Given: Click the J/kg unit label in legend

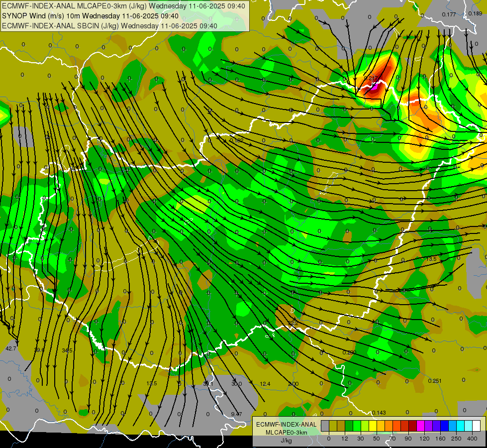Looking at the screenshot, I should pyautogui.click(x=287, y=441).
